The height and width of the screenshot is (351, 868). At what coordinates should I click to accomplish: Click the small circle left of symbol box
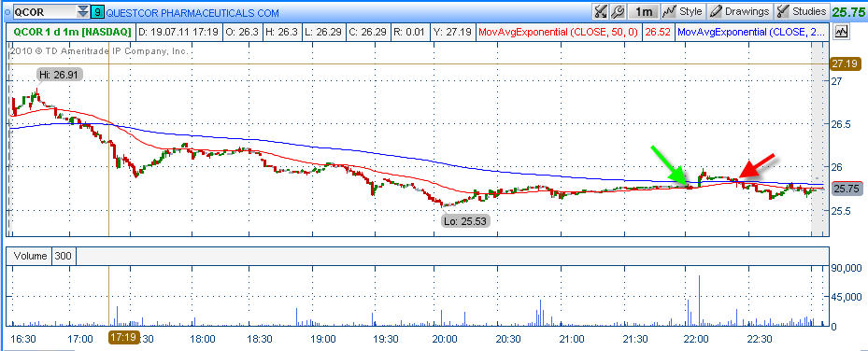tap(7, 11)
